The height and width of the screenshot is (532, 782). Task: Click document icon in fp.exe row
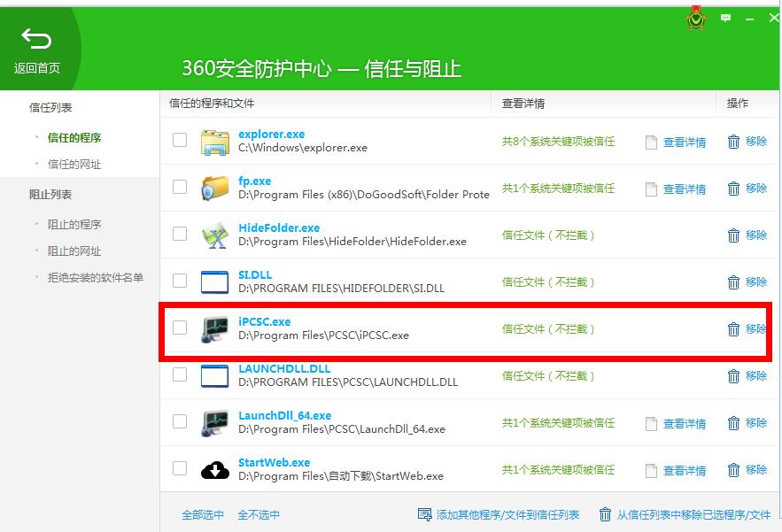click(651, 189)
